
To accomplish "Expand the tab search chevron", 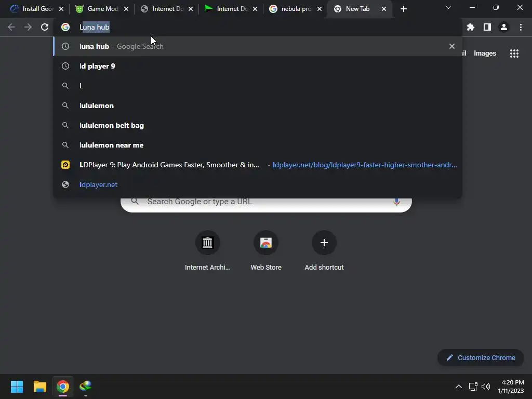I will pyautogui.click(x=448, y=7).
